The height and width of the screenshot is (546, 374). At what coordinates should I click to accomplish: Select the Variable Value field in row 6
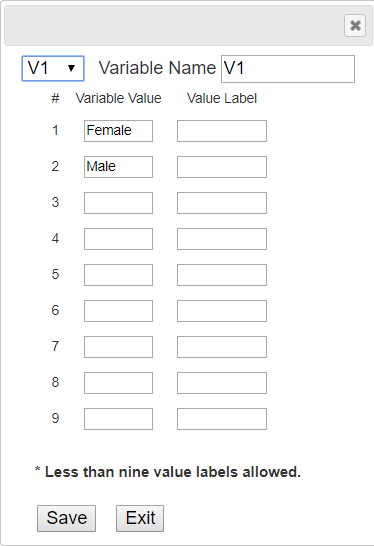tap(118, 311)
